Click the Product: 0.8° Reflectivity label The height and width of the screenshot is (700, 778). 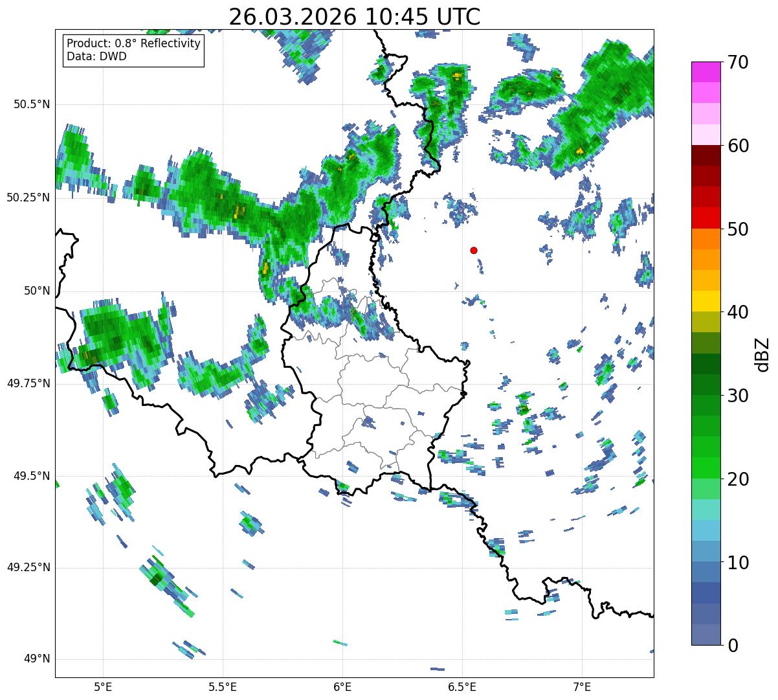(x=134, y=43)
